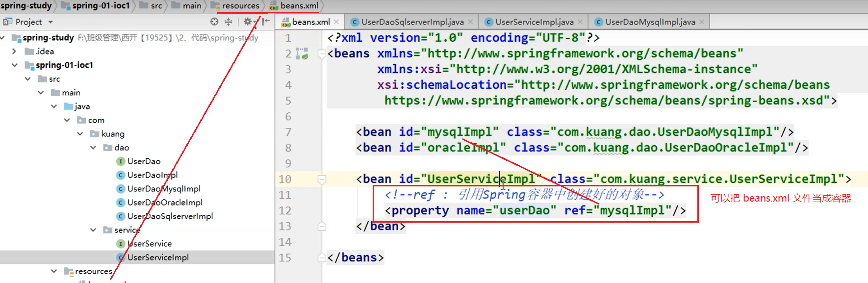This screenshot has height=283, width=868.
Task: Click the scroll-from-source target icon
Action: pos(214,22)
